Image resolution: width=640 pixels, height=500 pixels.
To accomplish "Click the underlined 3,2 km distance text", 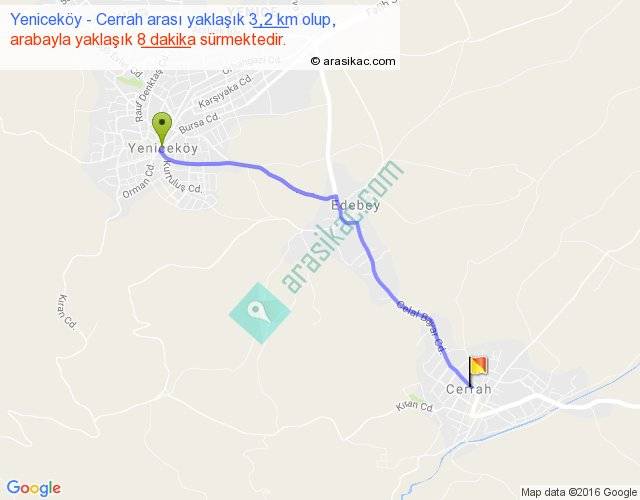I will tap(269, 20).
